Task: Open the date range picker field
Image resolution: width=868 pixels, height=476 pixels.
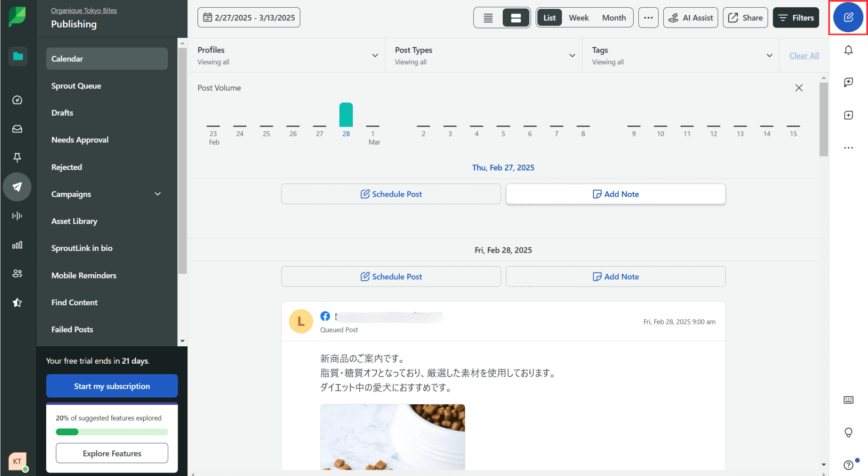Action: click(x=249, y=18)
